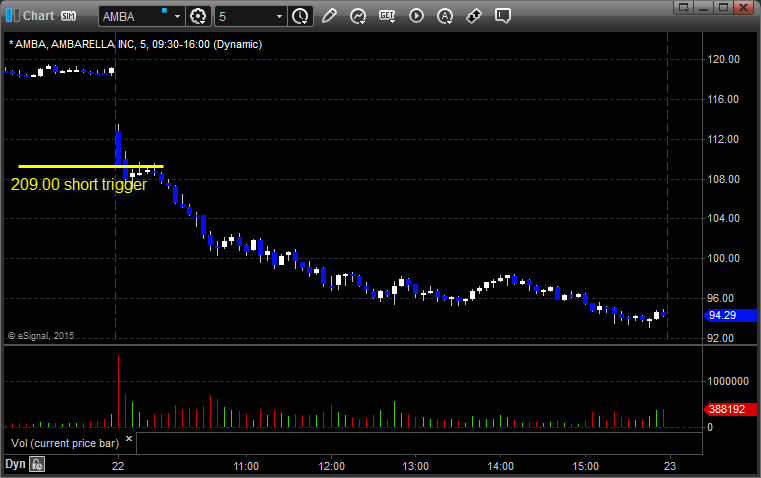Click the GET formula icon
This screenshot has height=478, width=761.
[x=387, y=16]
